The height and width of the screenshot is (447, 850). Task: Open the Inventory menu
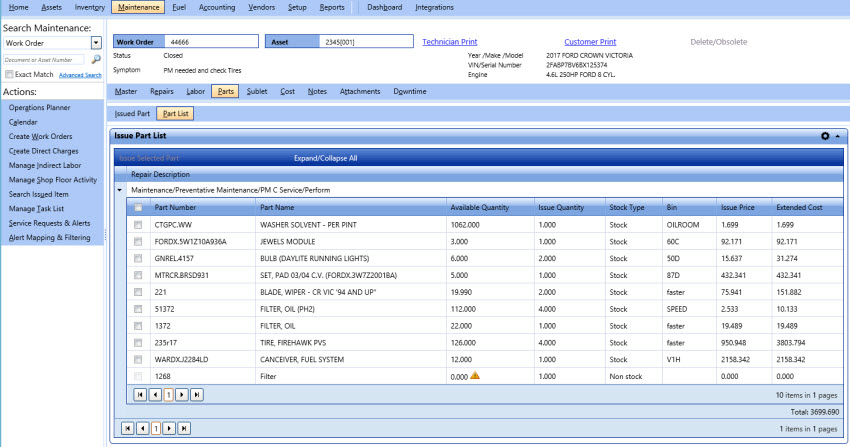[x=89, y=7]
